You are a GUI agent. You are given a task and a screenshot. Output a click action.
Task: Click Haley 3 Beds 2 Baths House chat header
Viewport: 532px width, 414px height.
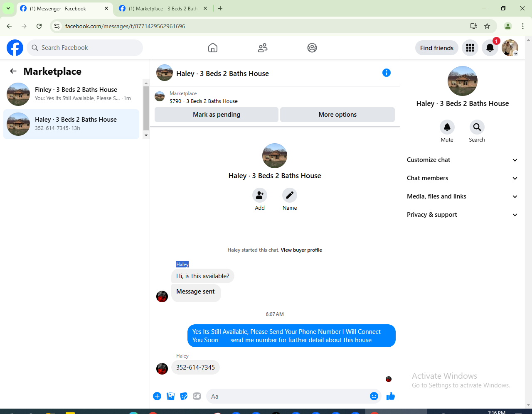(222, 73)
